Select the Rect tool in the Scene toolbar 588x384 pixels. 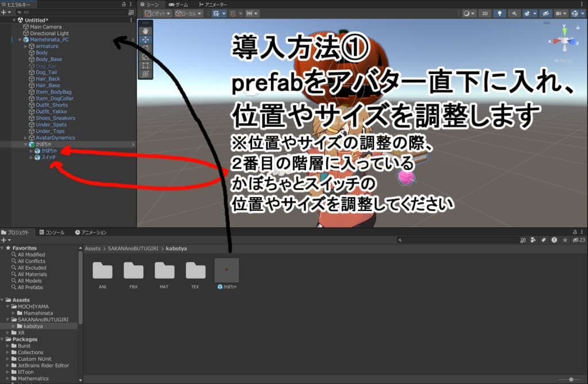coord(146,66)
